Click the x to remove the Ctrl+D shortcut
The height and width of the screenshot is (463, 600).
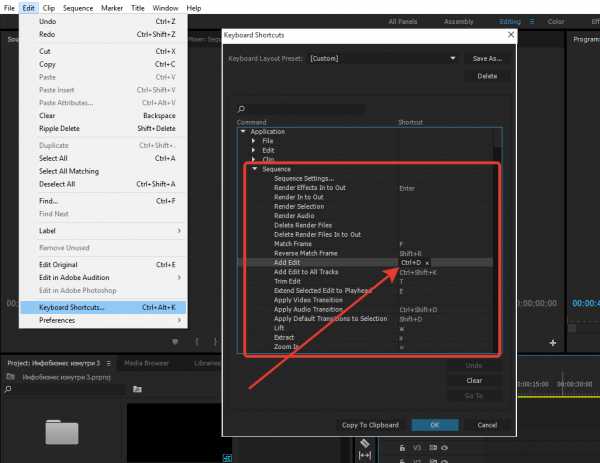pyautogui.click(x=427, y=263)
